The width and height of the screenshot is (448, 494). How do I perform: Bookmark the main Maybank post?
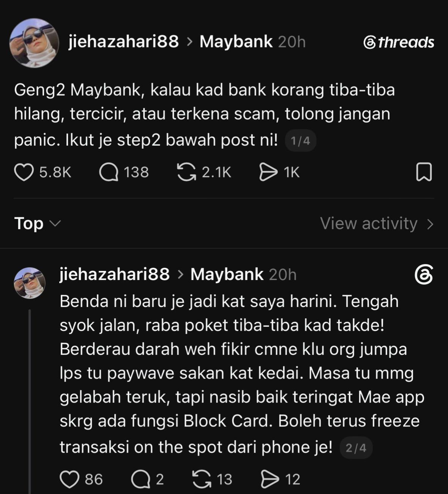click(424, 172)
